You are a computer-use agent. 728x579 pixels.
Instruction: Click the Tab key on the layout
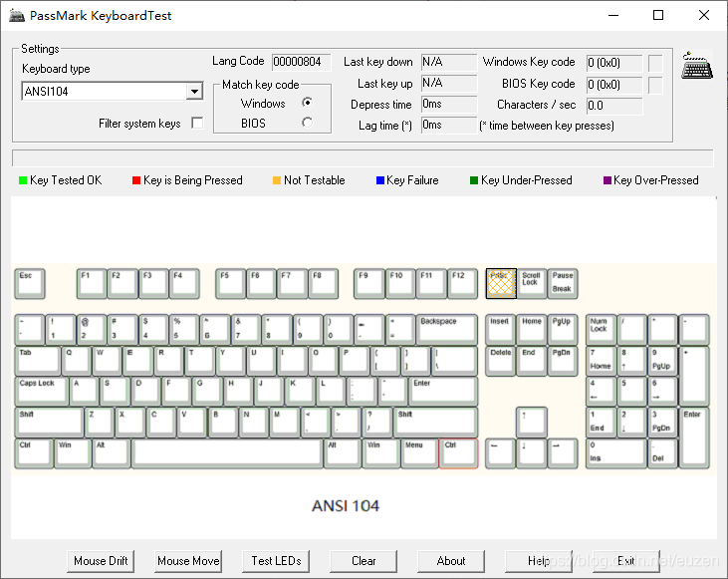pyautogui.click(x=38, y=361)
